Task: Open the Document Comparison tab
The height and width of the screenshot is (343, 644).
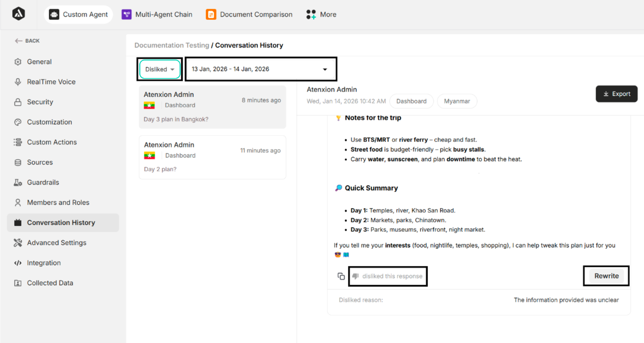Action: pos(249,15)
